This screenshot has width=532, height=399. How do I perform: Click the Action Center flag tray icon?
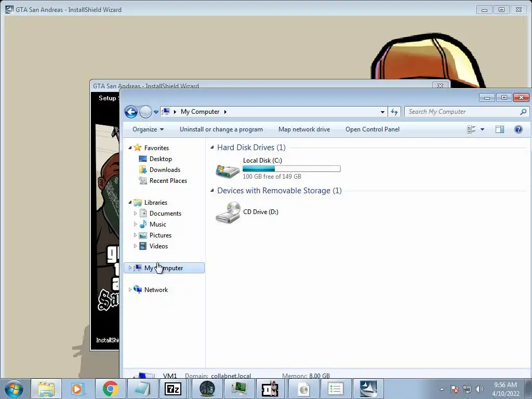pyautogui.click(x=455, y=389)
